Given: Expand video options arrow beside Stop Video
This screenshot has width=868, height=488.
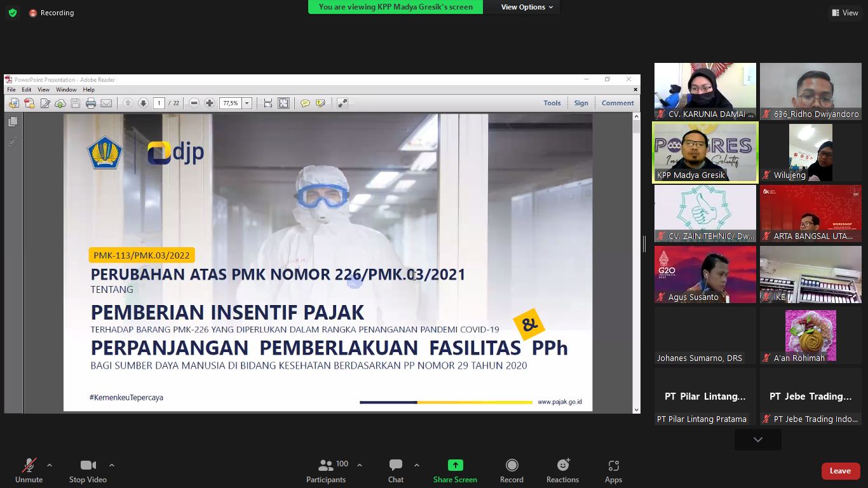Looking at the screenshot, I should pos(112,465).
